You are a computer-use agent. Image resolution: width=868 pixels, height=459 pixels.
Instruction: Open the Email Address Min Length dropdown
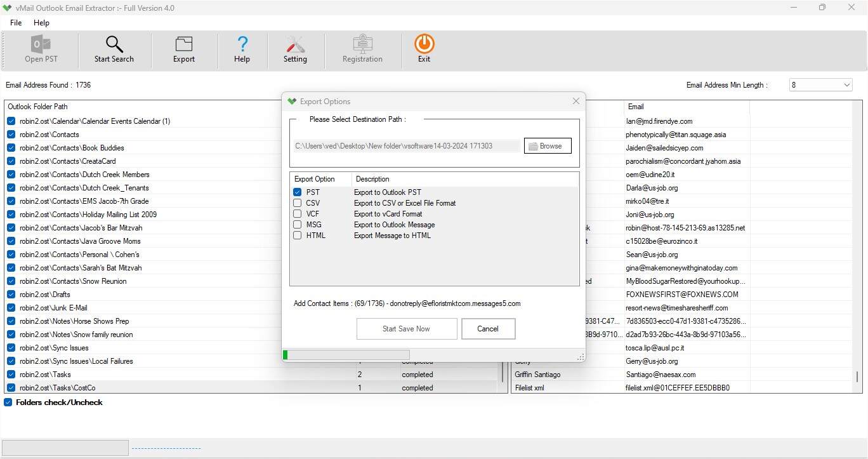pos(821,85)
